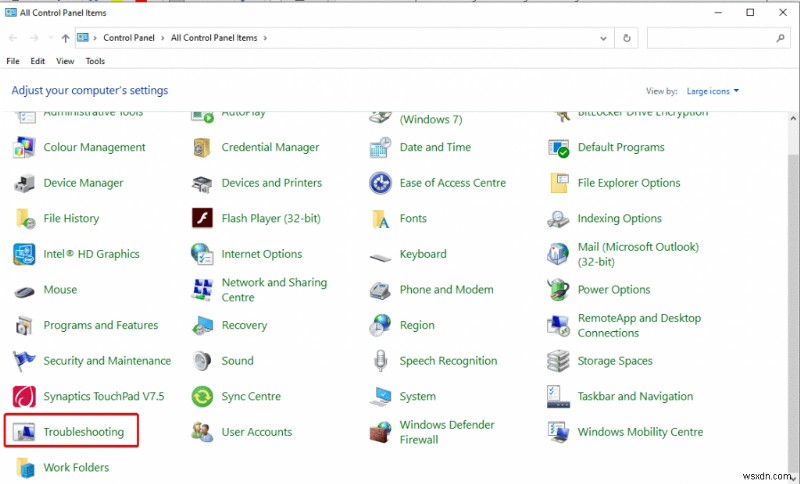Open the Fonts folder icon
The width and height of the screenshot is (800, 484).
381,219
